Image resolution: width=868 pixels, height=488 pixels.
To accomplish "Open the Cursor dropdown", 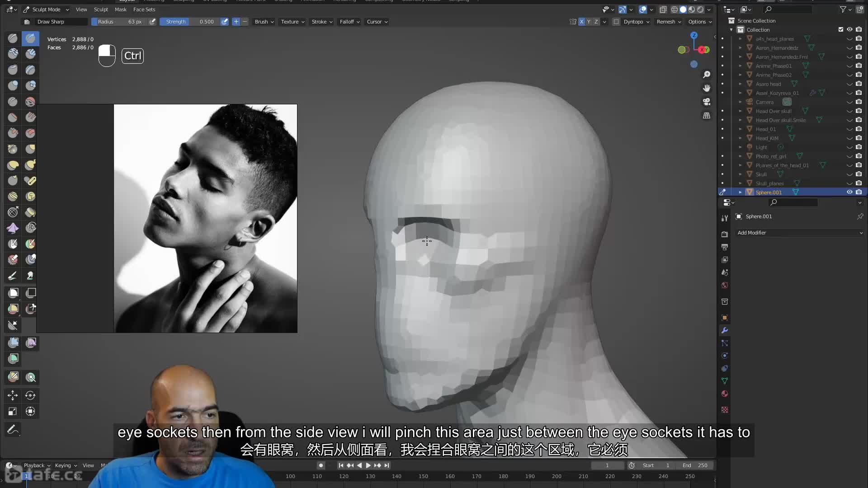I will [377, 22].
